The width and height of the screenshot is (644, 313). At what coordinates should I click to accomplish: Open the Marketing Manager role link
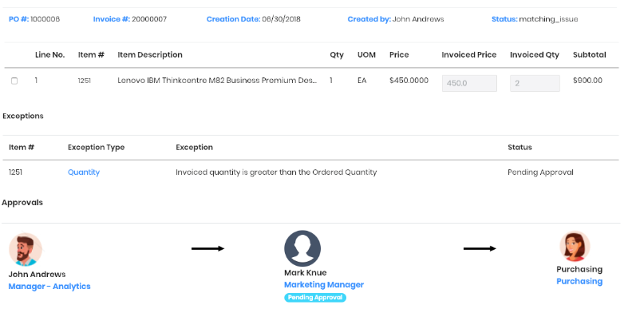(324, 285)
